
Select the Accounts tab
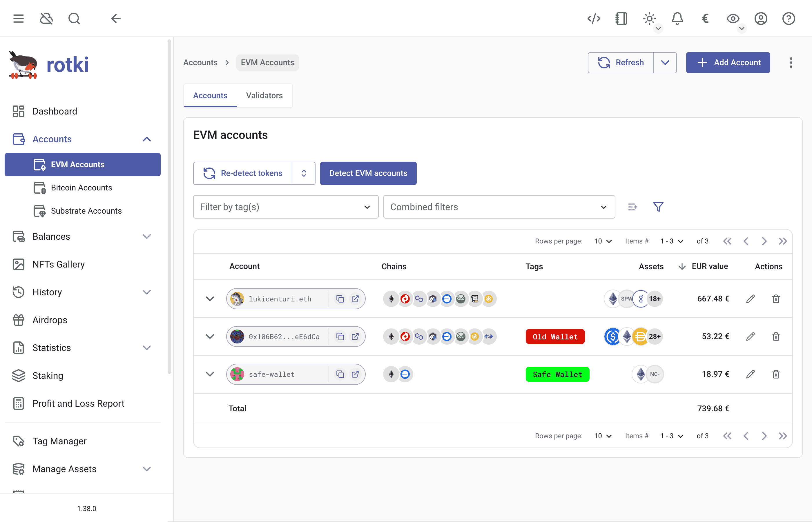click(x=210, y=96)
